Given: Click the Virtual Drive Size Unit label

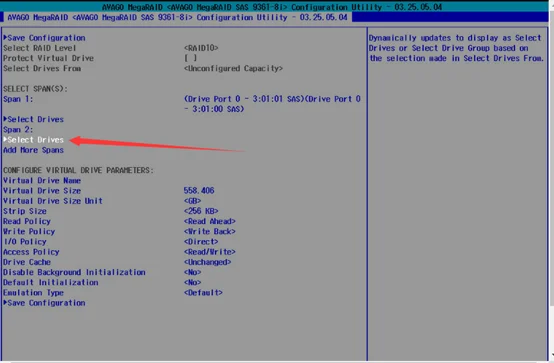Looking at the screenshot, I should [53, 201].
